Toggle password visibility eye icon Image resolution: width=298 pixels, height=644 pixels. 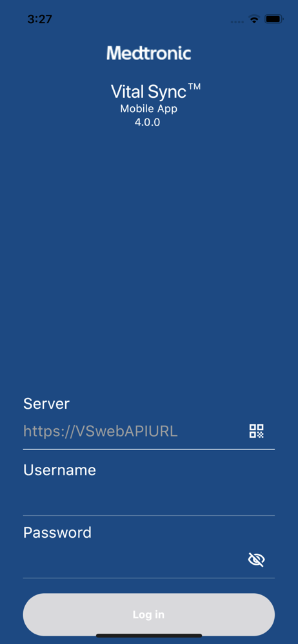257,560
